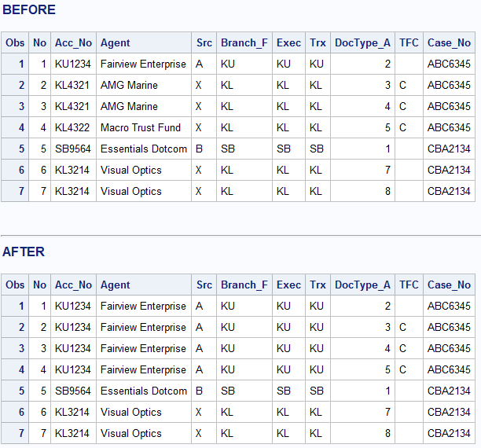Image resolution: width=481 pixels, height=448 pixels.
Task: Select the KL4322 account number cell
Action: point(73,127)
